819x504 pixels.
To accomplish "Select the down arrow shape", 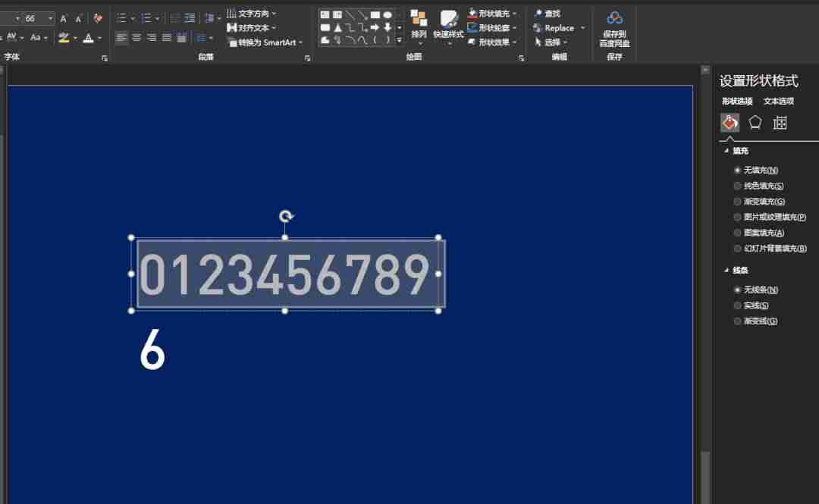I will (x=388, y=27).
